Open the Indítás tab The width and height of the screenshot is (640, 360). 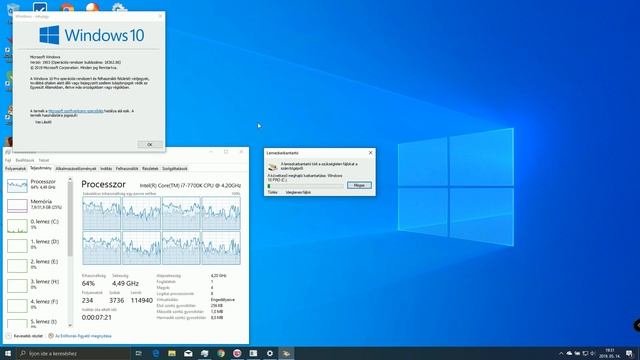[106, 169]
